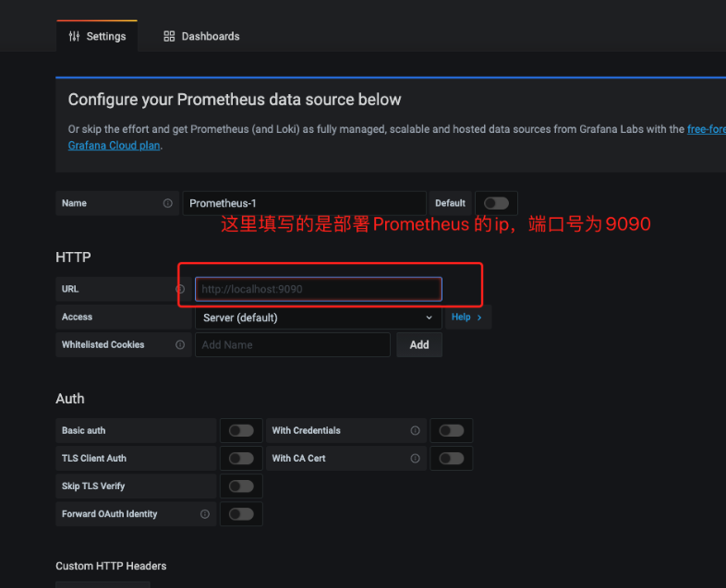Image resolution: width=726 pixels, height=588 pixels.
Task: Toggle Forward OAuth Identity switch
Action: pos(241,514)
